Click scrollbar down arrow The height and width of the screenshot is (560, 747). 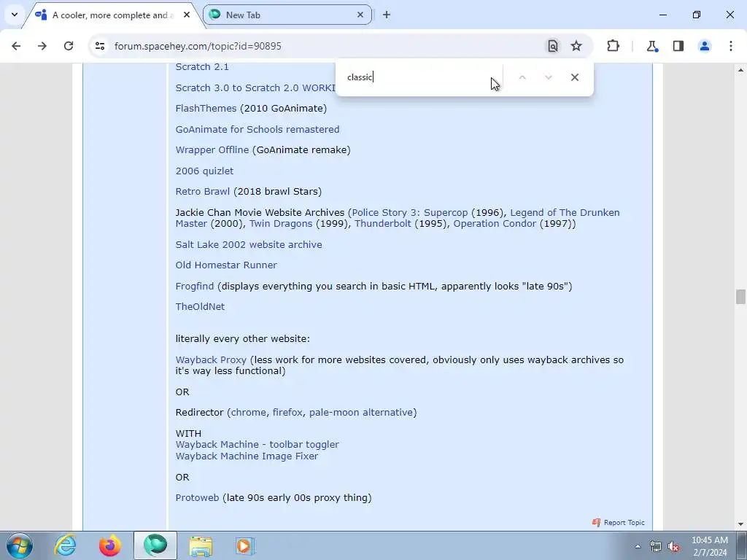(740, 524)
